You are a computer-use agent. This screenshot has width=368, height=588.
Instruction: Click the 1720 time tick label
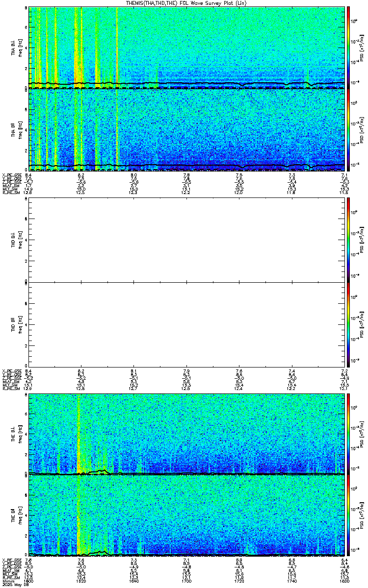tap(239, 581)
